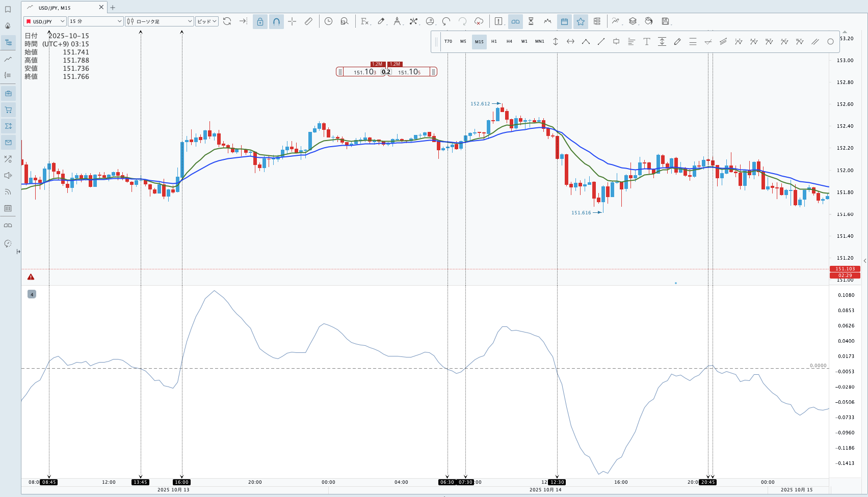The image size is (868, 497).
Task: Select the circle shape drawing tool
Action: [830, 42]
